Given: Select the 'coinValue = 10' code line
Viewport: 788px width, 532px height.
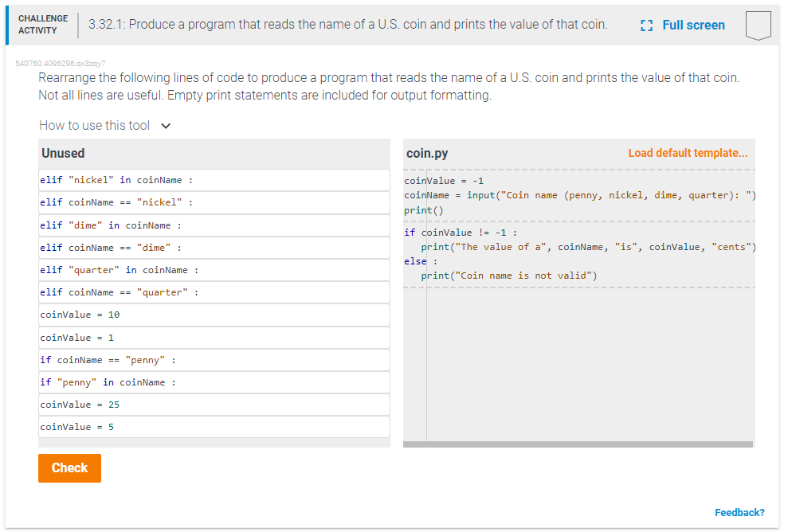Looking at the screenshot, I should [214, 315].
